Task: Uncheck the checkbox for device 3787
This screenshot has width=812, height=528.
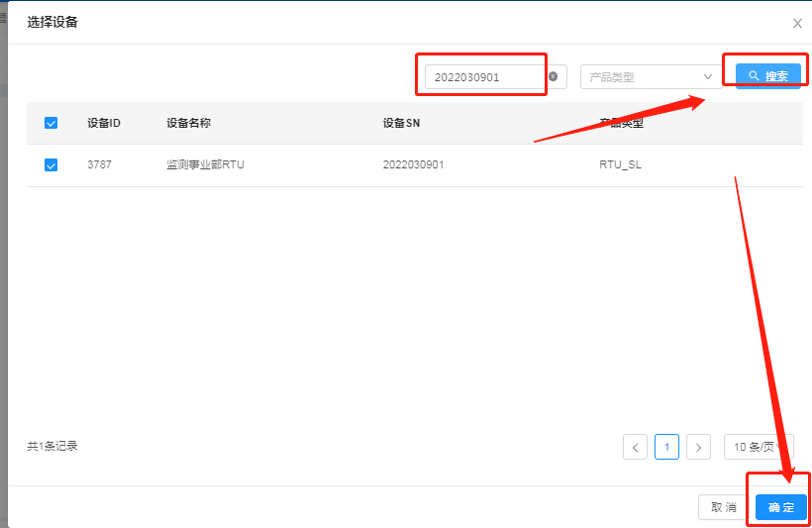Action: [x=51, y=165]
